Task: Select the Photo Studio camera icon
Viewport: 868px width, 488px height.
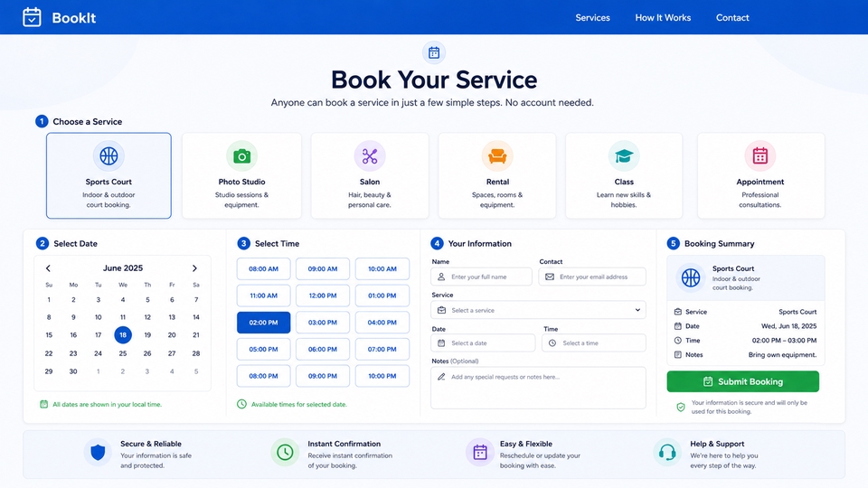Action: 241,156
